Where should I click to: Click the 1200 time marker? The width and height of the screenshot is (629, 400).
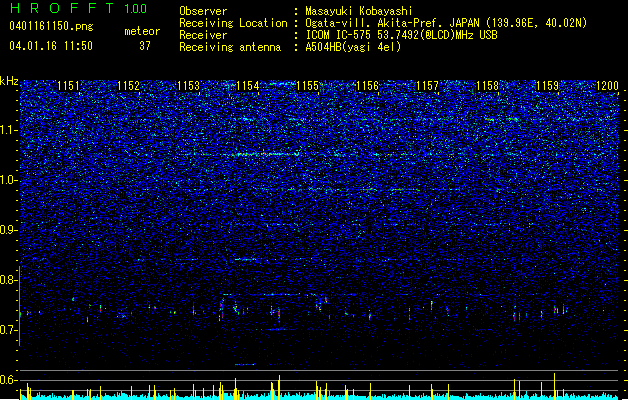[607, 86]
